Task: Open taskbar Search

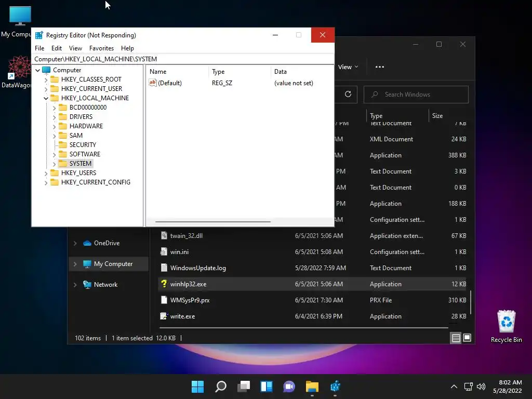Action: pos(220,387)
